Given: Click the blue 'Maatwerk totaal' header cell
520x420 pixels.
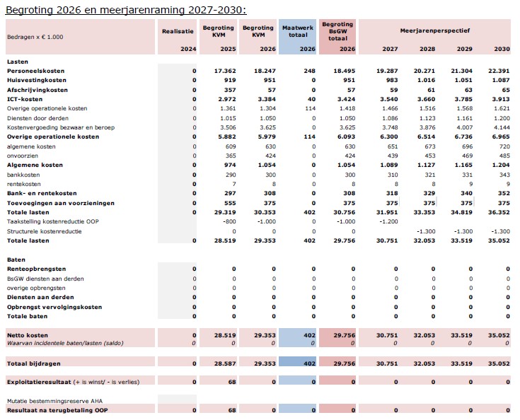Looking at the screenshot, I should click(x=297, y=31).
